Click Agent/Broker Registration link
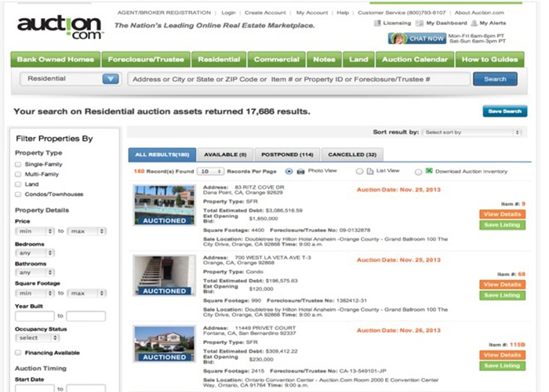 (164, 13)
